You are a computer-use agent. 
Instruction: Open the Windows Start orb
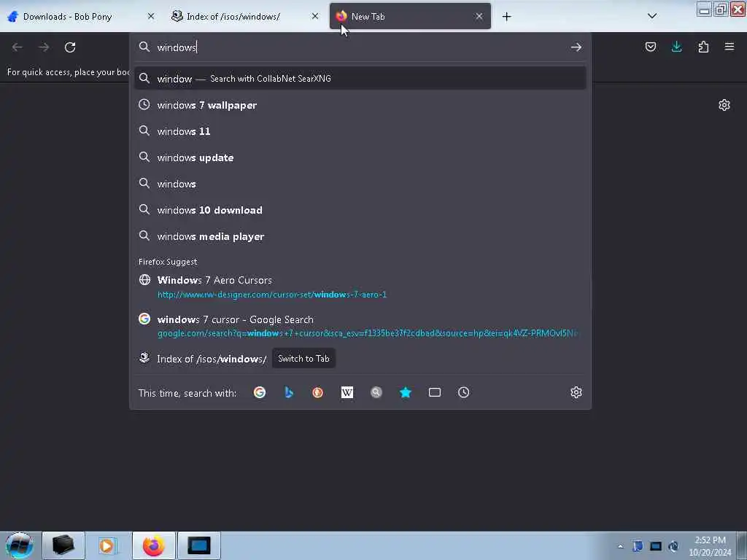(20, 545)
